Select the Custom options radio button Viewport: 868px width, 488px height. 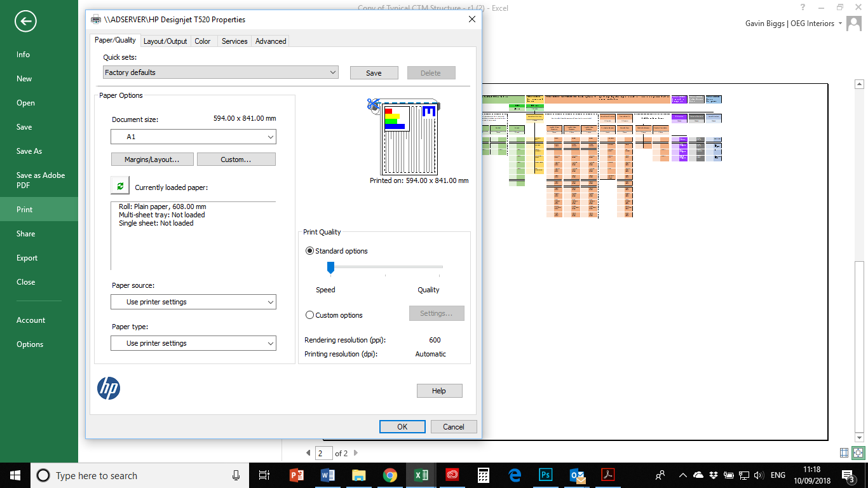coord(310,315)
